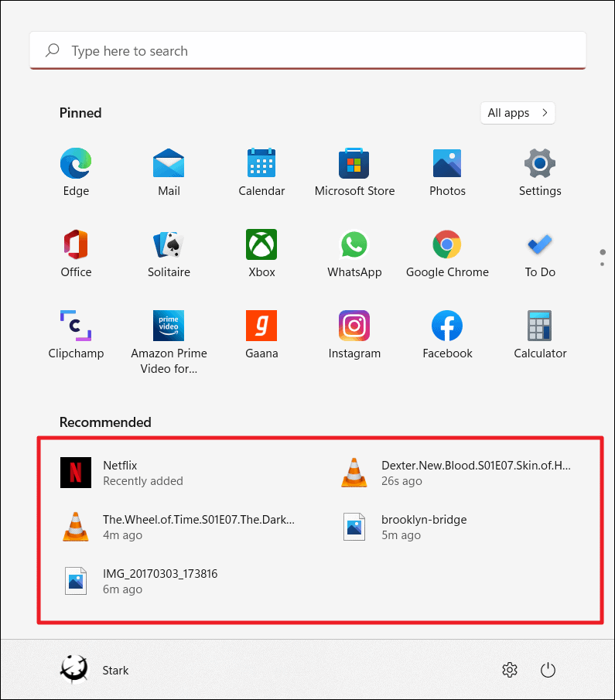Open the To Do app
This screenshot has width=615, height=700.
click(x=540, y=253)
